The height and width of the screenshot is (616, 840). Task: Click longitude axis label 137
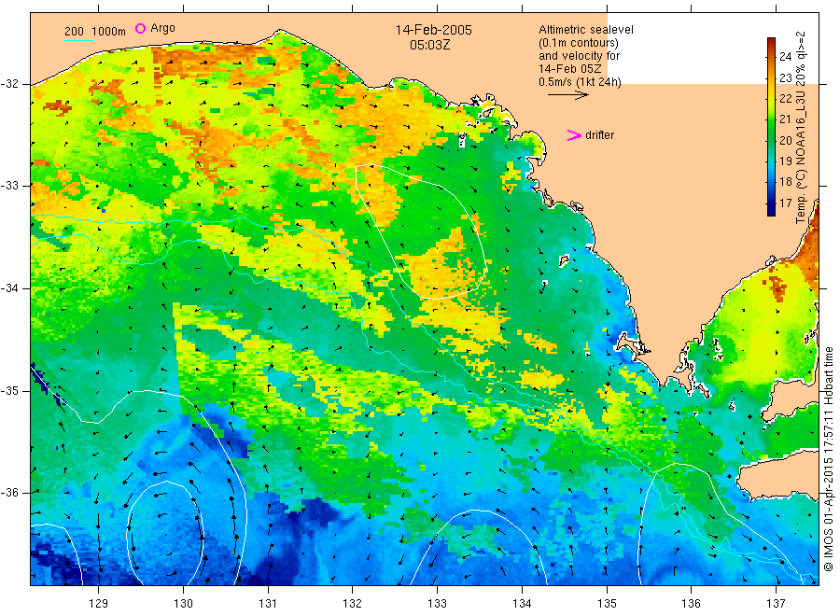coord(776,604)
